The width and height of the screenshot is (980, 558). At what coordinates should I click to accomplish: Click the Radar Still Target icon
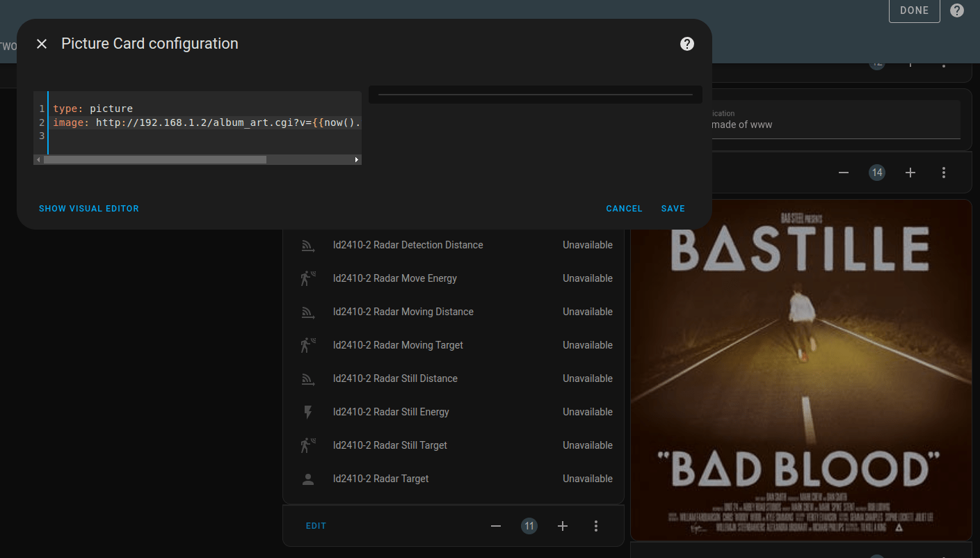pos(308,445)
